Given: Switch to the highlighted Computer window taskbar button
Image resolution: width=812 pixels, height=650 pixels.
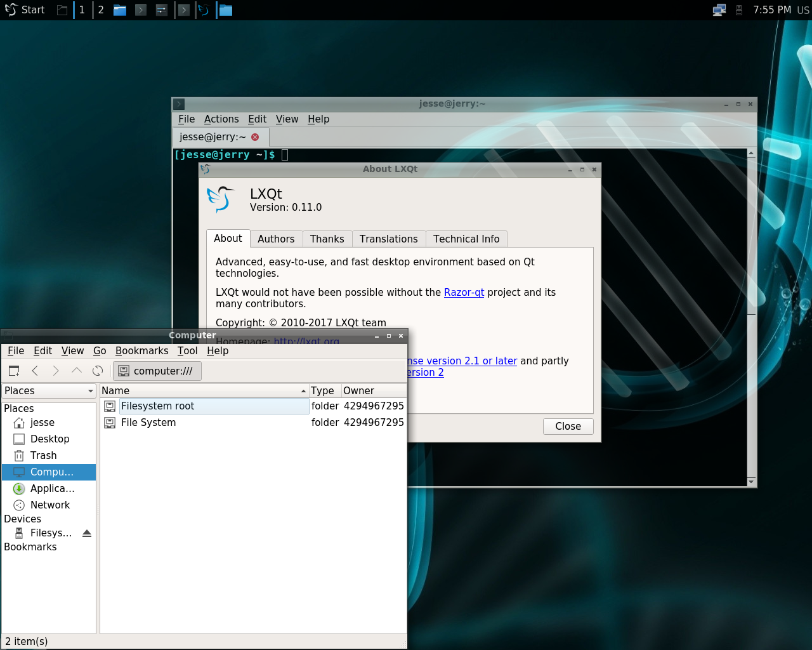Looking at the screenshot, I should (x=225, y=10).
